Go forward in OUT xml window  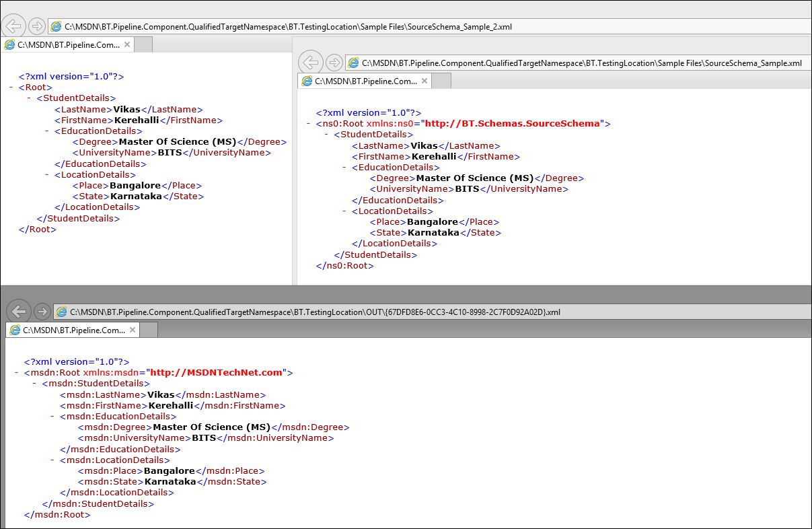[42, 312]
